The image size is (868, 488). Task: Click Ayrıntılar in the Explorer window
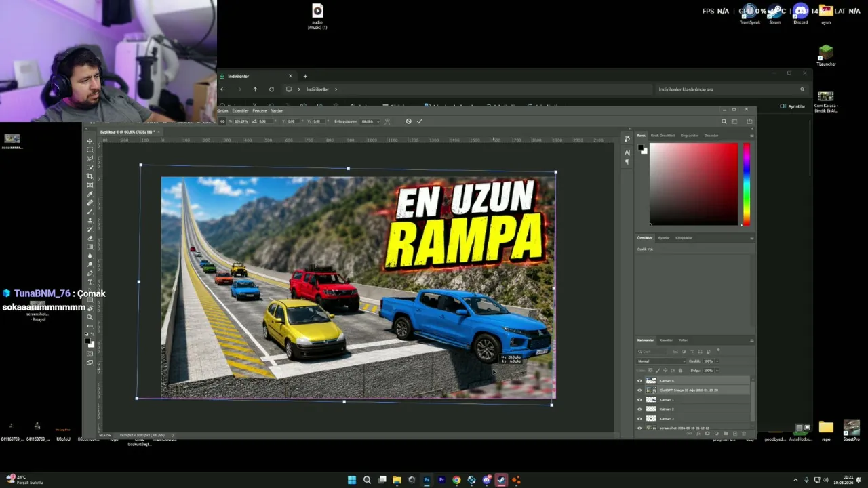pyautogui.click(x=793, y=106)
